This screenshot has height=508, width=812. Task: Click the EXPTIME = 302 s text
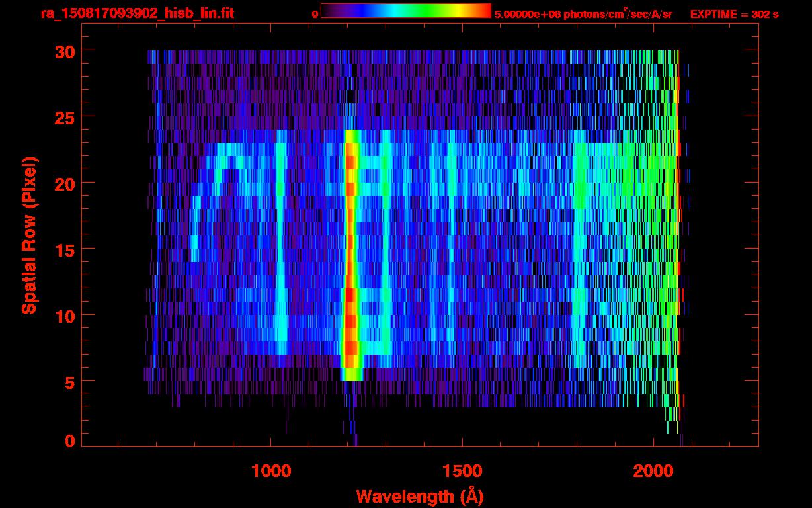coord(734,14)
